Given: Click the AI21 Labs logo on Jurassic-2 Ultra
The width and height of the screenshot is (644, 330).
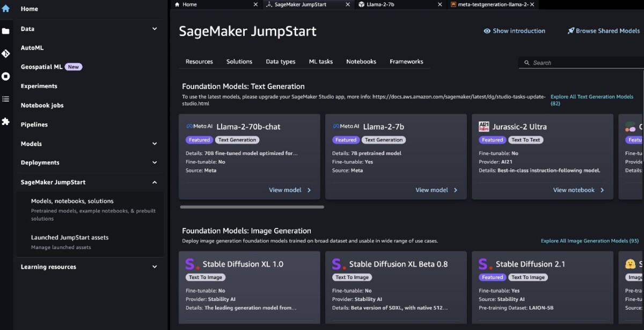Looking at the screenshot, I should tap(484, 127).
